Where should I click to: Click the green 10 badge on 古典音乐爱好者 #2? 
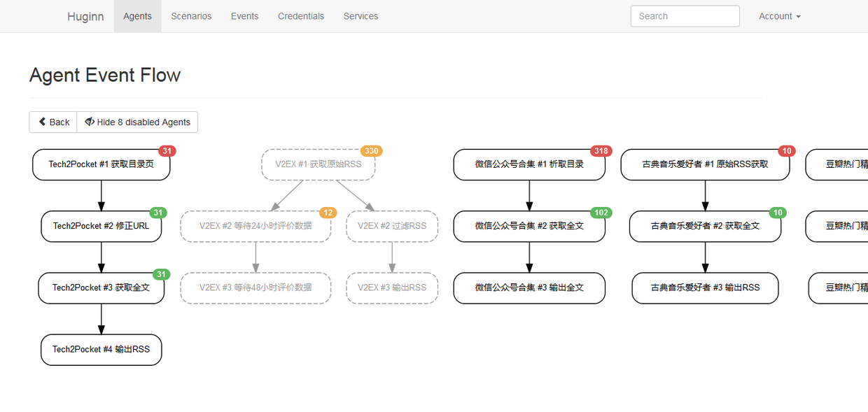(778, 213)
